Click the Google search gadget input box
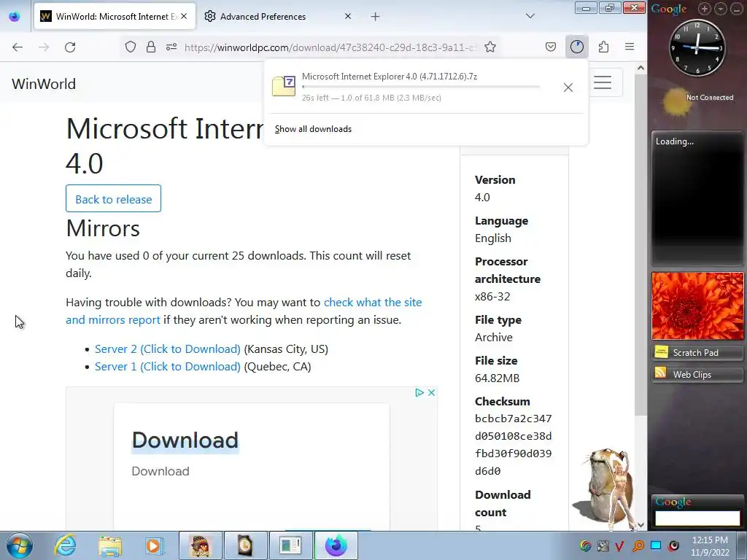Viewport: 747px width, 560px height. (697, 518)
